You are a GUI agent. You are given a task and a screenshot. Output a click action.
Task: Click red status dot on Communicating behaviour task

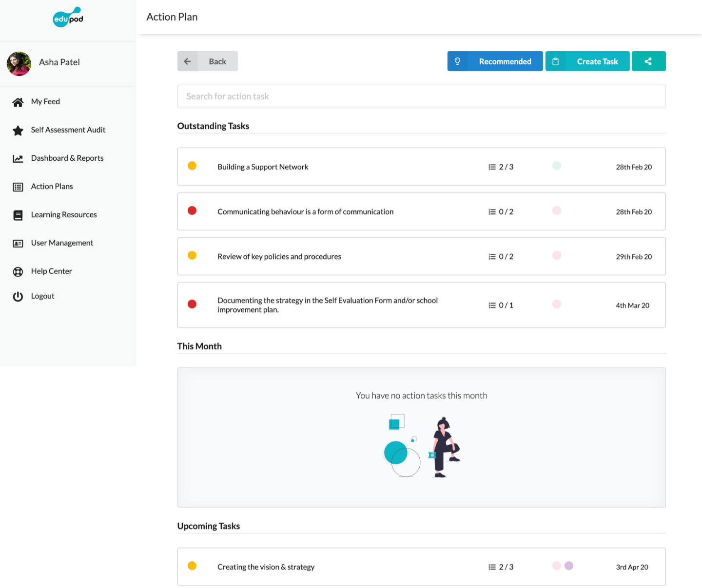click(x=192, y=210)
